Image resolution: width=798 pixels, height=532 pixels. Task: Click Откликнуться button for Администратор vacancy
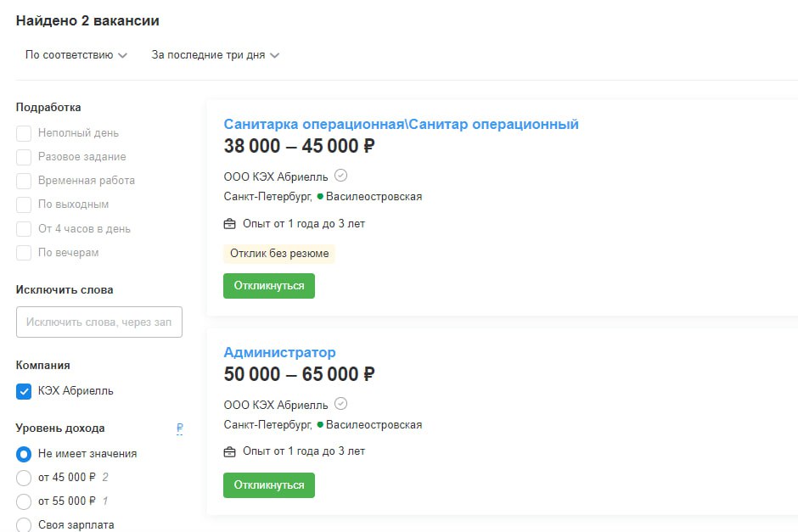coord(269,485)
